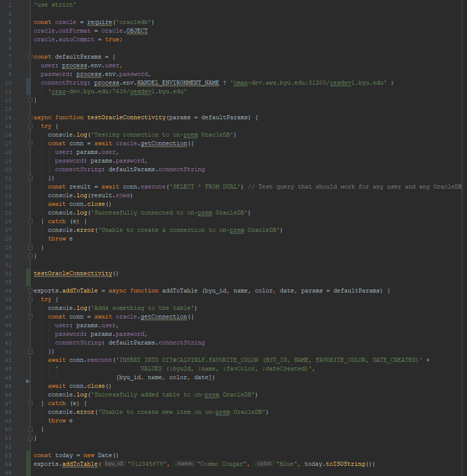The width and height of the screenshot is (467, 476).
Task: Collapse the getConnection call on line 17
Action: pyautogui.click(x=30, y=143)
